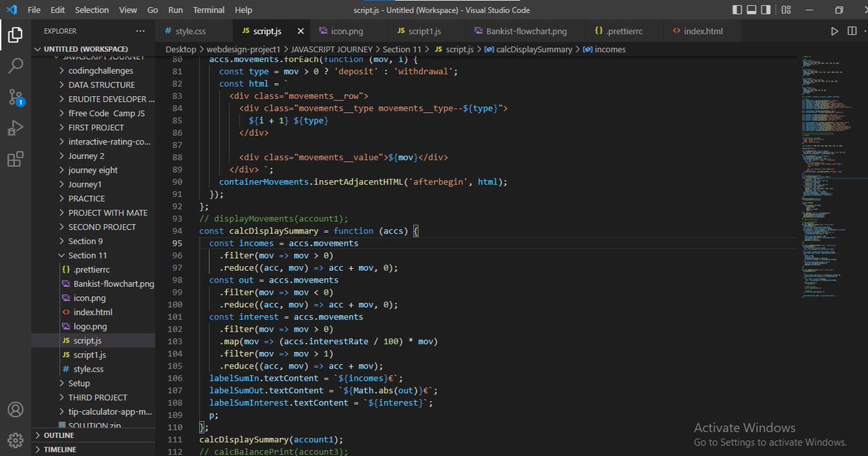Open editor More Actions ellipsis
This screenshot has width=868, height=456.
click(x=864, y=31)
